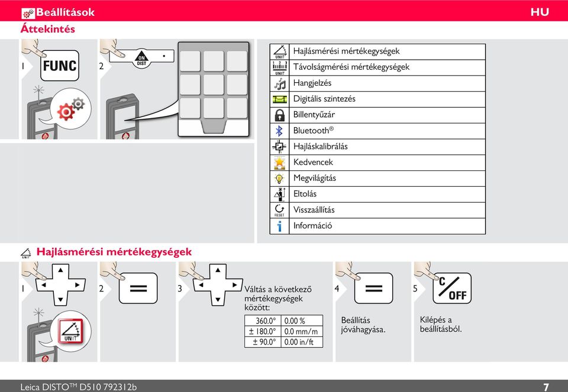Click the Kedvencek row text
568x392 pixels.
pos(313,163)
